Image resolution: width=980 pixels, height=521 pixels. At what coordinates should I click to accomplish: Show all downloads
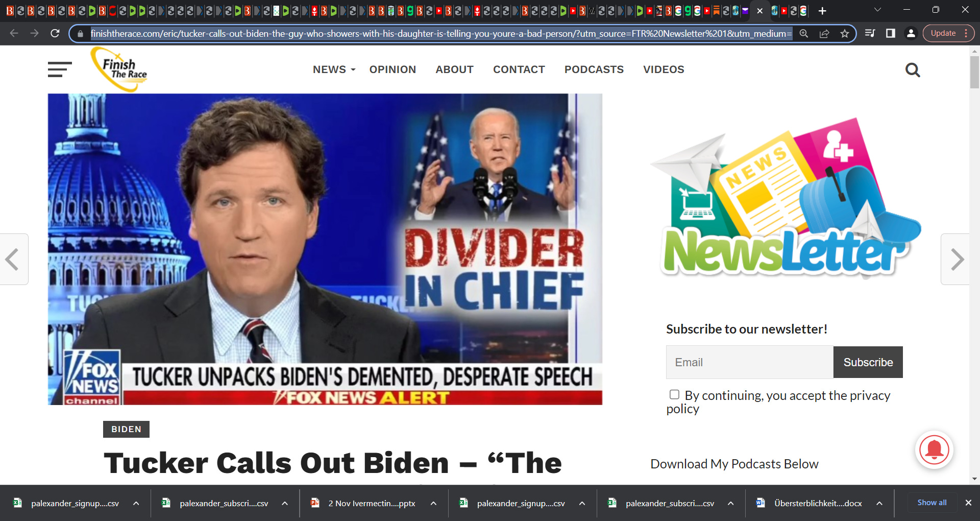pyautogui.click(x=932, y=503)
